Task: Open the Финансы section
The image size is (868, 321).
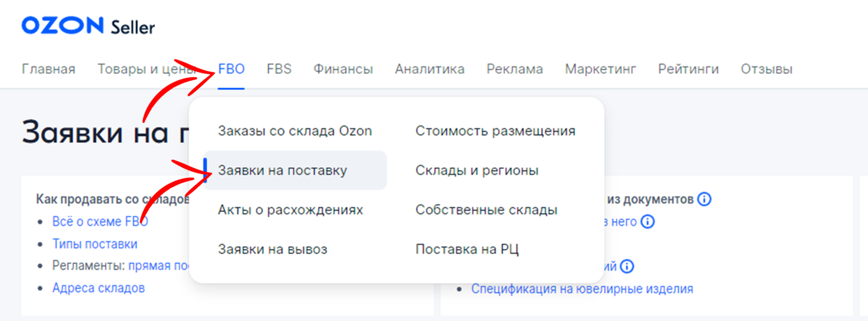Action: pos(343,69)
